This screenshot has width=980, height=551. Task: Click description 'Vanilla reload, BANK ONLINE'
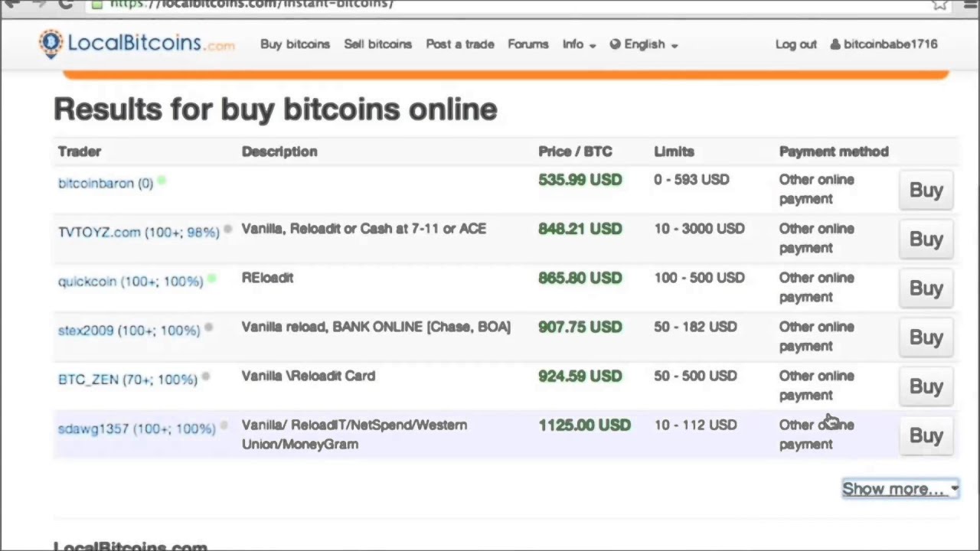(376, 327)
